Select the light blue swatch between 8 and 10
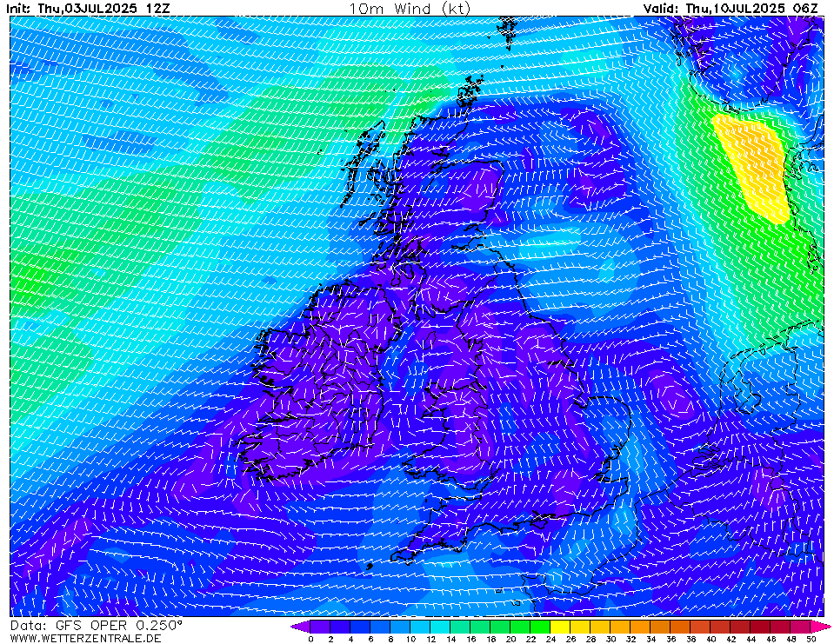 pos(400,627)
